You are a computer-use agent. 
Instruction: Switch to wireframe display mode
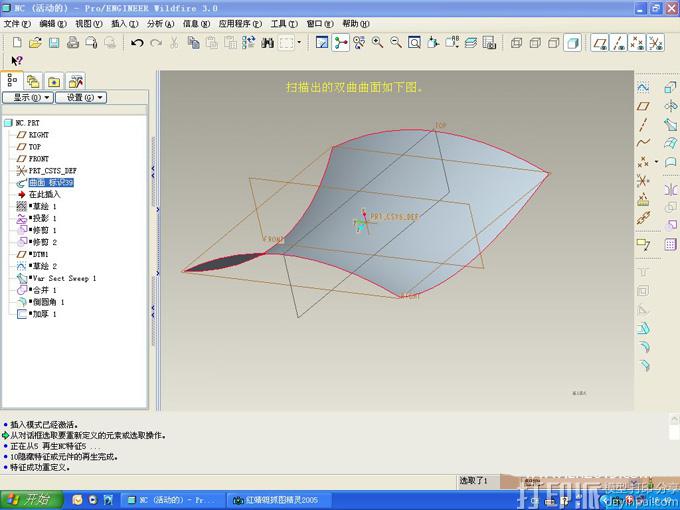tap(516, 42)
